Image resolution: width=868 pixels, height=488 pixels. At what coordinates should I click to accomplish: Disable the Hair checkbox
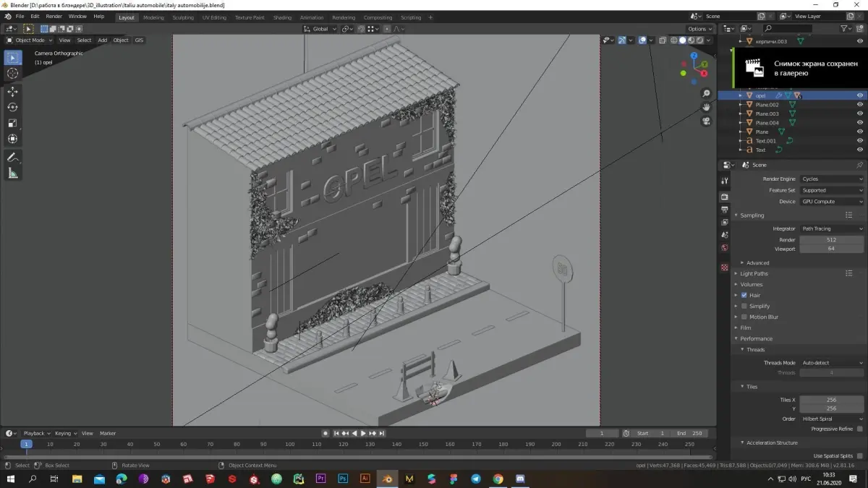[744, 295]
